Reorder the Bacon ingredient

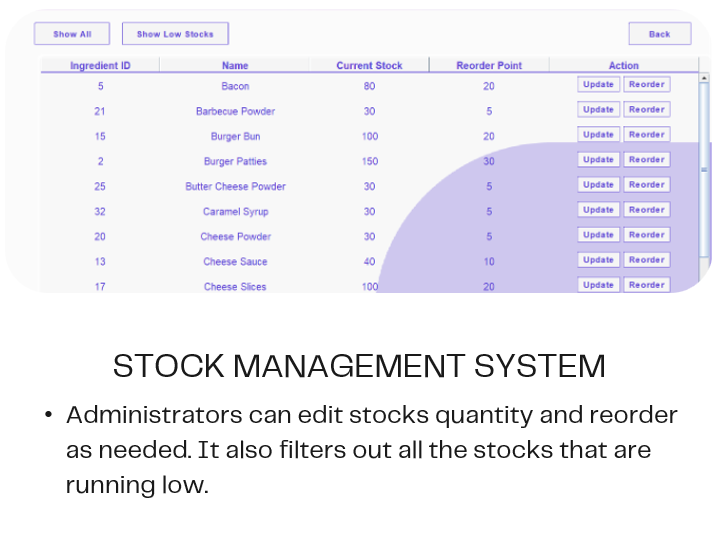click(x=646, y=85)
